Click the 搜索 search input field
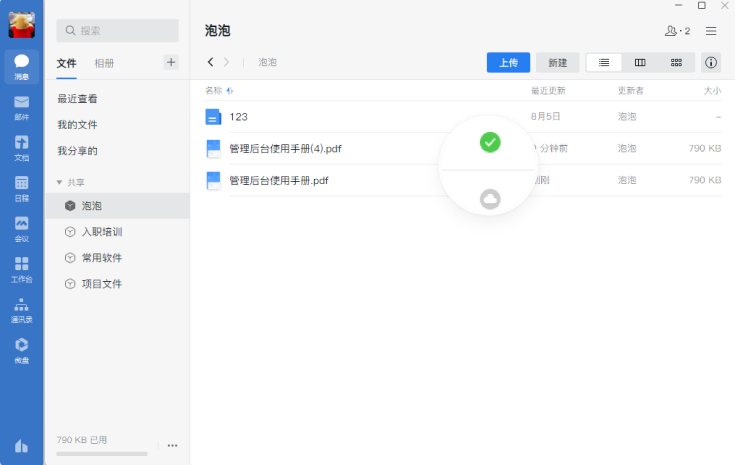The image size is (735, 465). pos(118,30)
